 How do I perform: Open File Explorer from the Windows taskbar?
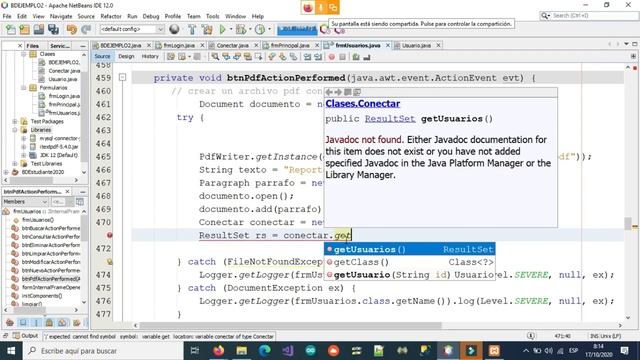(242, 351)
